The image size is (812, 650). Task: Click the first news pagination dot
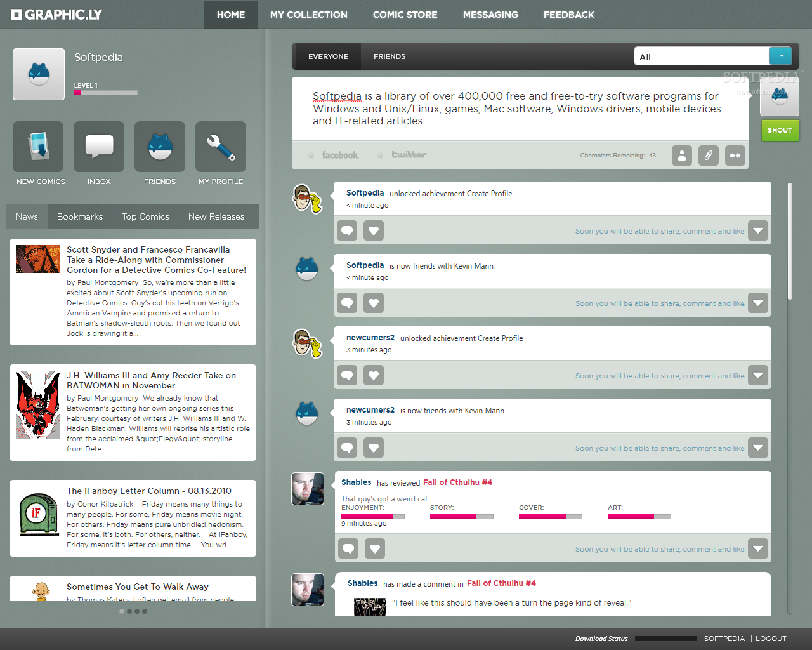tap(122, 611)
